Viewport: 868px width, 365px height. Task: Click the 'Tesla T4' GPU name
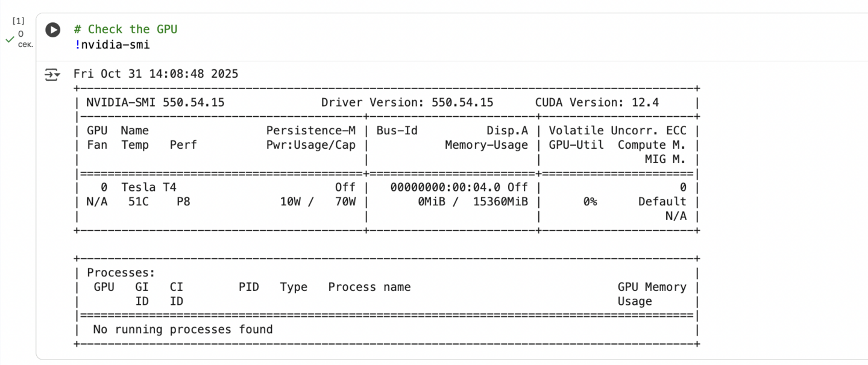(x=148, y=187)
